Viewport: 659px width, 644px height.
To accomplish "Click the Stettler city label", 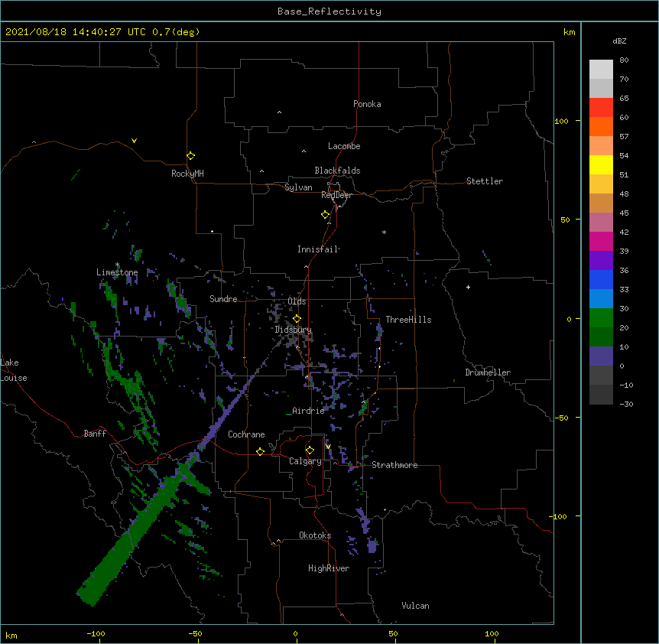I will coord(485,181).
